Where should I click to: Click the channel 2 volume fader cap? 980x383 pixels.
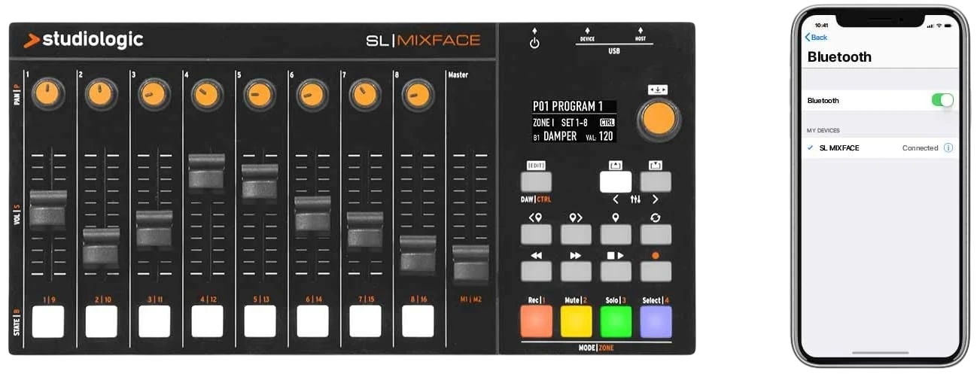coord(101,246)
